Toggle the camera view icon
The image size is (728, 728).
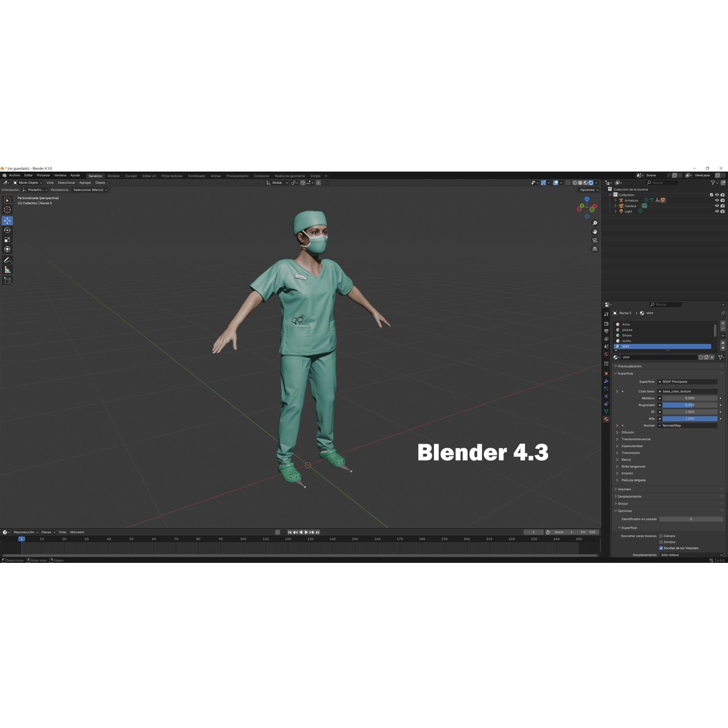595,241
